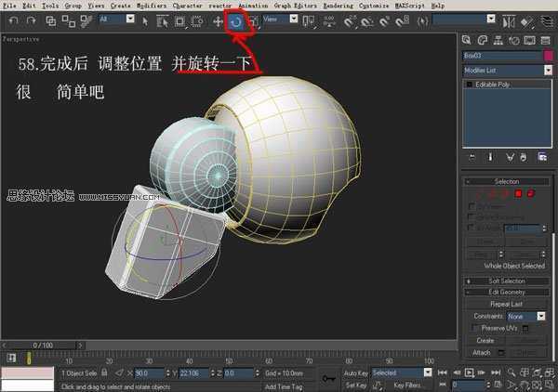Toggle Selection Lock padlock icon
The height and width of the screenshot is (392, 558).
(104, 372)
